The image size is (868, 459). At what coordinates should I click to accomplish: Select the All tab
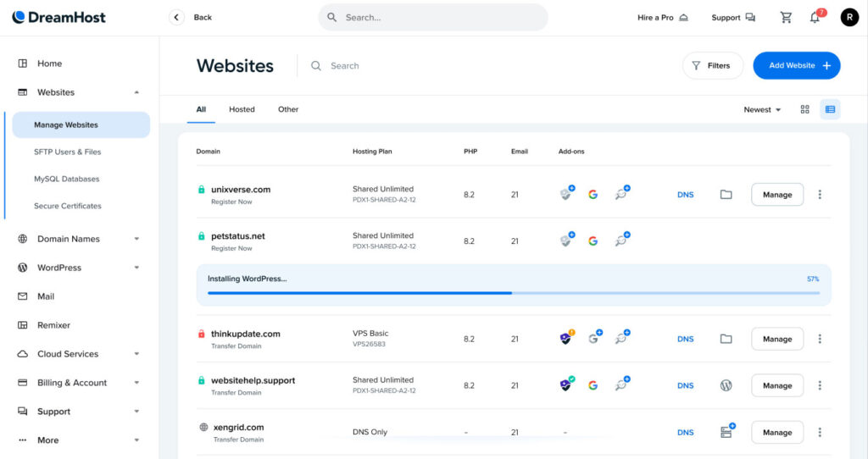point(201,109)
